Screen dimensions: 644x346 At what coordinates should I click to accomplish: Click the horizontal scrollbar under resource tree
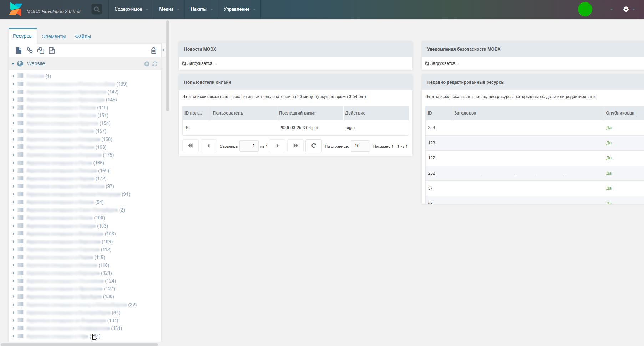[79, 344]
